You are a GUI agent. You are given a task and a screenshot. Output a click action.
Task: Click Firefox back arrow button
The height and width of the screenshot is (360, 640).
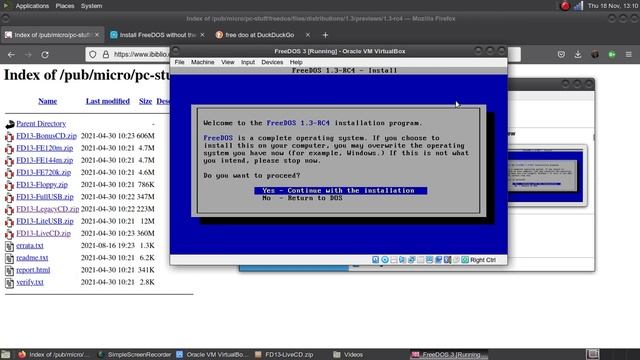pos(11,54)
